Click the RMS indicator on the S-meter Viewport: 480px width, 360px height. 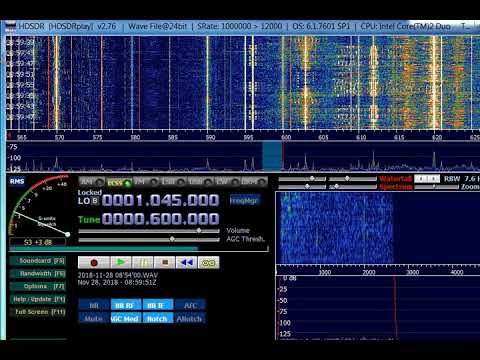click(x=17, y=181)
